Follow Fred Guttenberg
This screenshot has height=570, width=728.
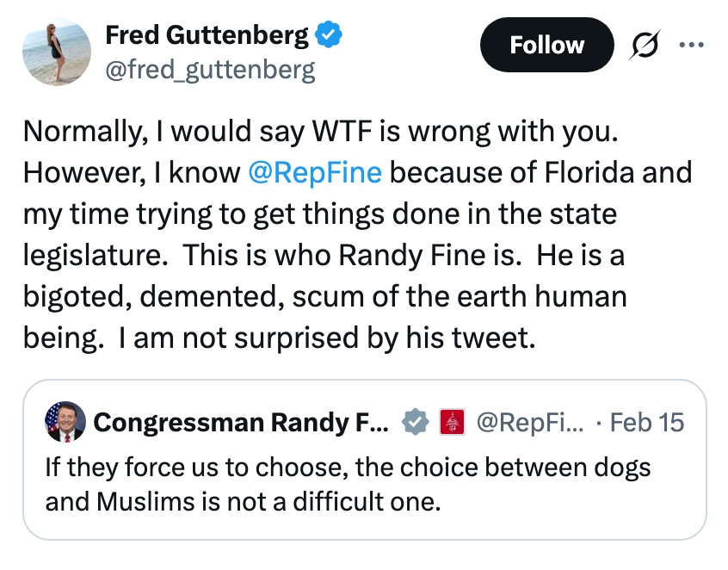pos(546,45)
